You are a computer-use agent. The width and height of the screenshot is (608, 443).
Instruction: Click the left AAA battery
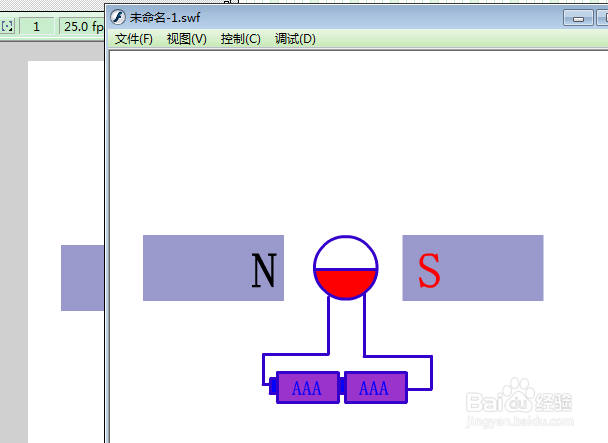(x=308, y=388)
